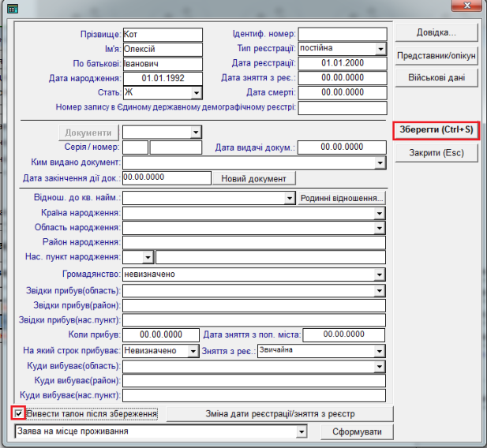Toggle 'Вивести талон після збереження' checkbox

pos(19,413)
